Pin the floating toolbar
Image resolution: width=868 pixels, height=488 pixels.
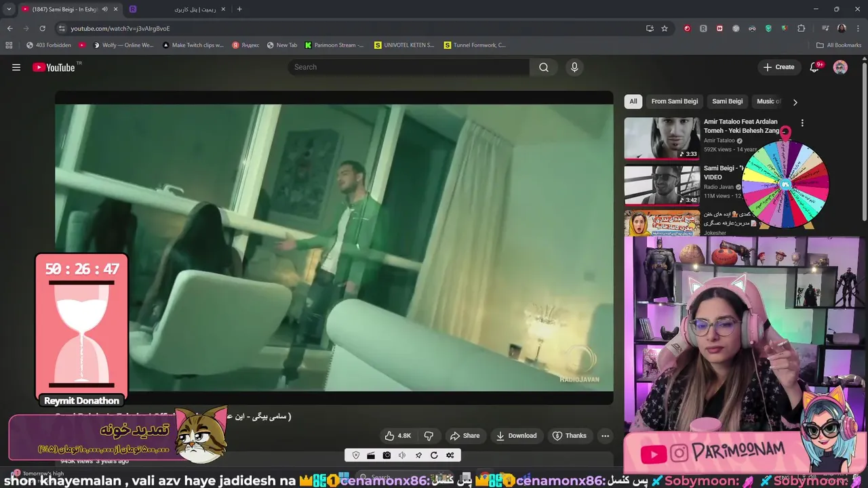coord(418,455)
